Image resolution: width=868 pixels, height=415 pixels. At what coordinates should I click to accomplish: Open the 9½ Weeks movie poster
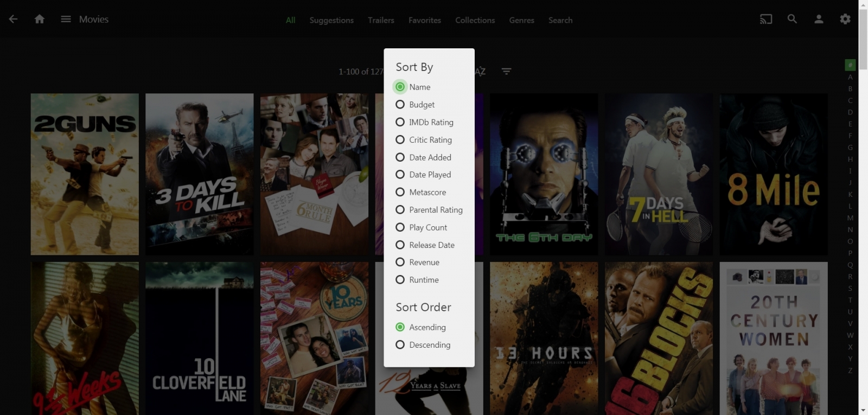point(85,339)
